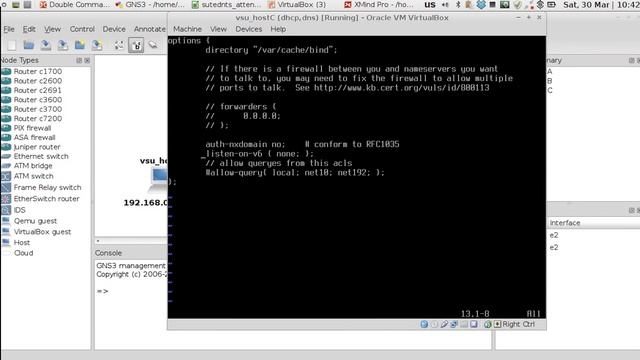Click the New folder icon in GNS3 toolbar

[80, 45]
